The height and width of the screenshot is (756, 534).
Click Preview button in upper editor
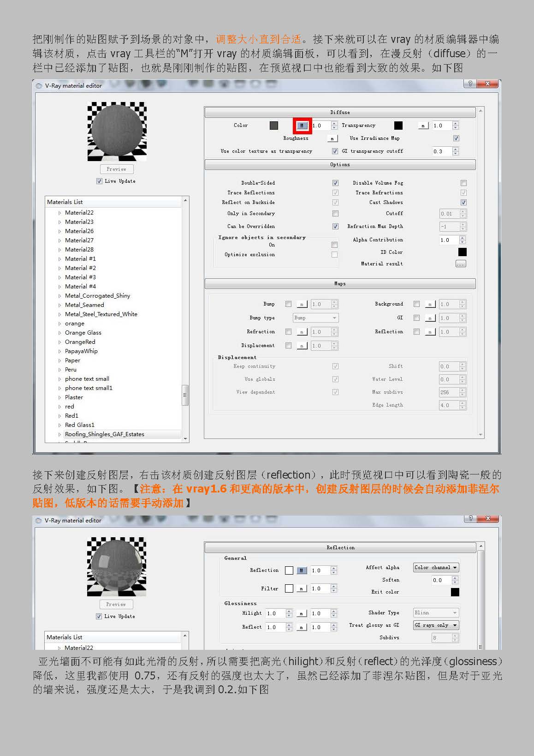click(117, 169)
